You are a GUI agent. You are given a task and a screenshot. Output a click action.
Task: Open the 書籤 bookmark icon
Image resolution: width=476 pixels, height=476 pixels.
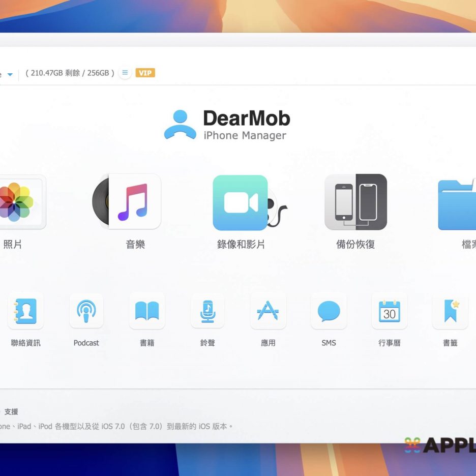pos(450,311)
